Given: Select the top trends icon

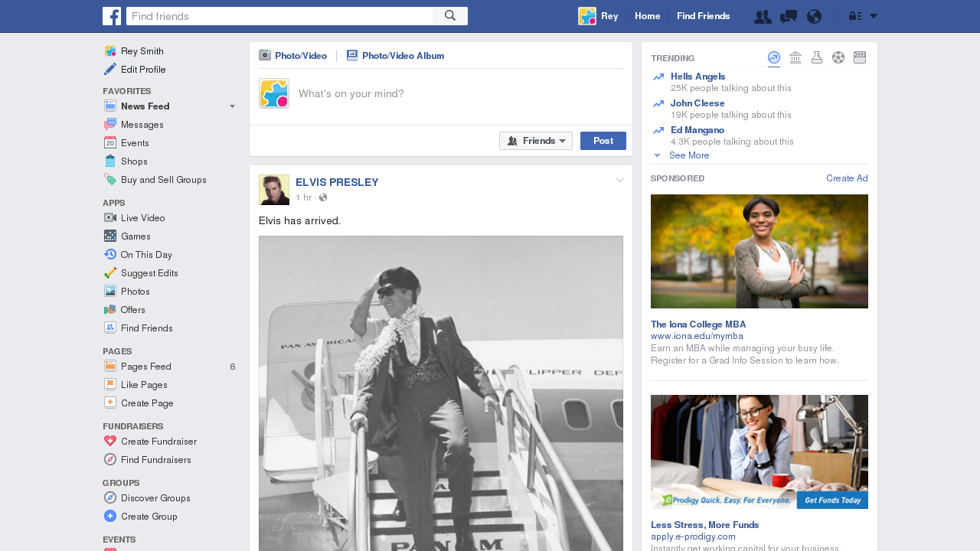Looking at the screenshot, I should coord(774,57).
